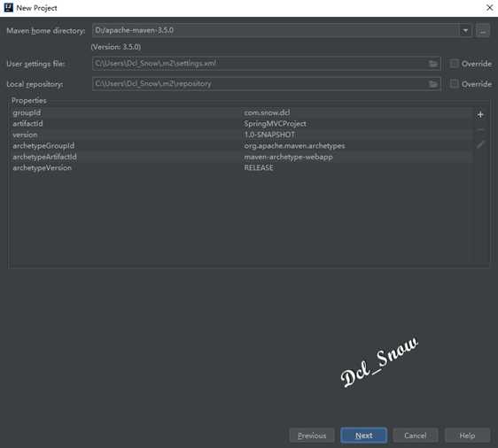Select the archetypeGroupId property row
Image resolution: width=498 pixels, height=448 pixels.
coord(242,146)
